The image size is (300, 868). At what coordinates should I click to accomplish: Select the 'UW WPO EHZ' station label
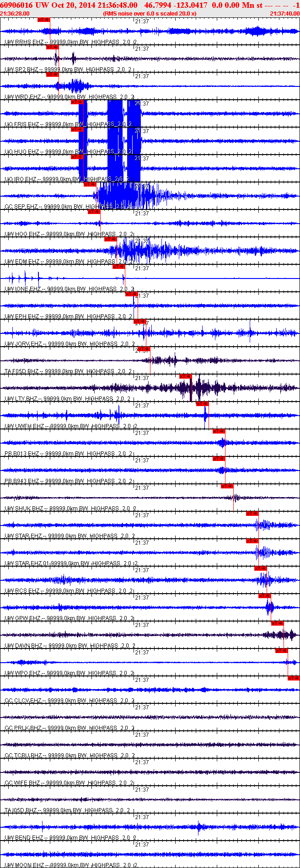[x=23, y=673]
